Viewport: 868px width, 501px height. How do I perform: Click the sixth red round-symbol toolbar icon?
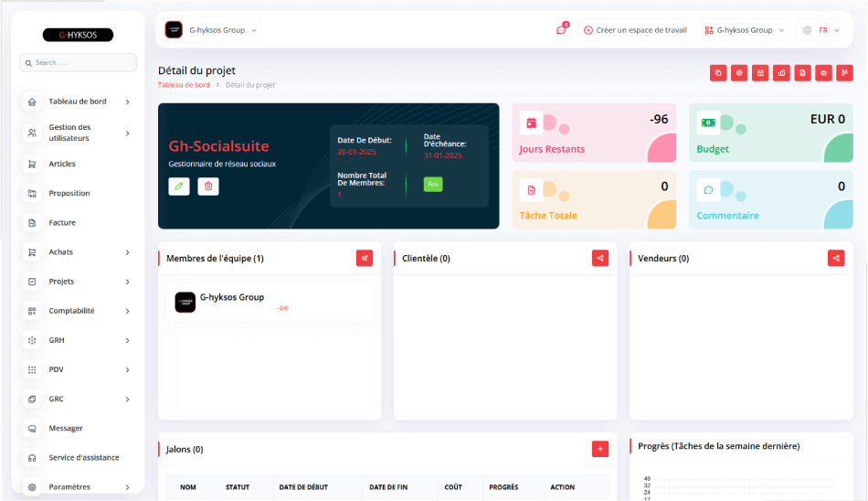point(824,73)
